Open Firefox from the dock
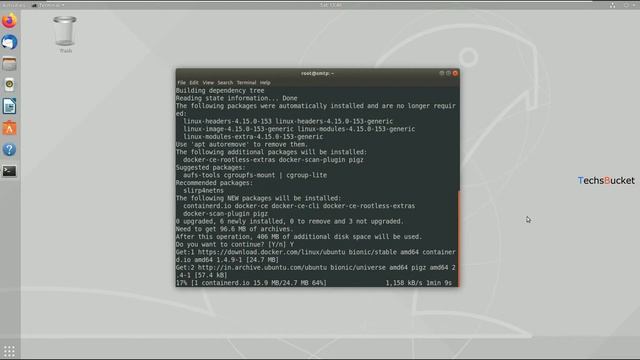640x360 pixels. 9,21
